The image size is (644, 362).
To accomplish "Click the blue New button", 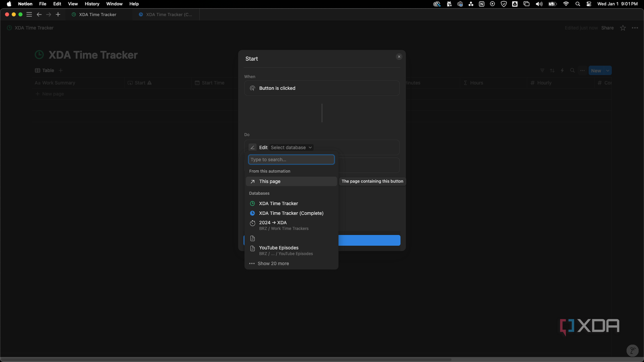I will [596, 71].
